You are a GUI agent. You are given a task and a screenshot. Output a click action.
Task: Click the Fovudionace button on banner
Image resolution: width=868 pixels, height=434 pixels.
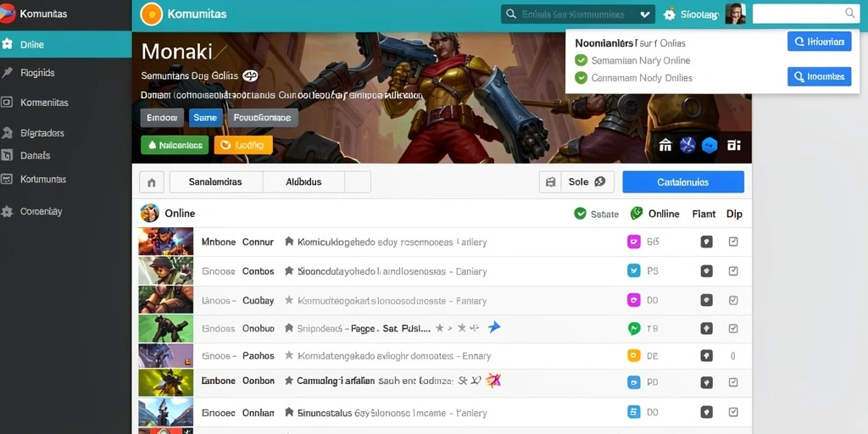coord(263,118)
